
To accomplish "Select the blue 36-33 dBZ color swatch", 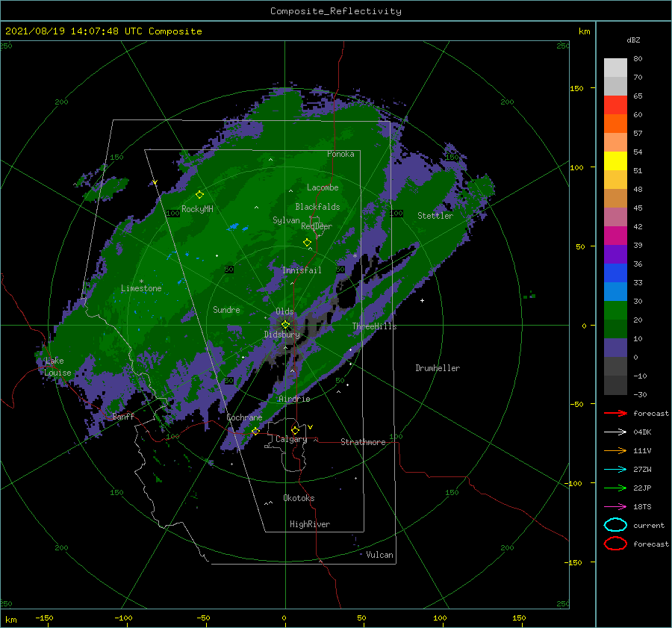I will click(x=615, y=273).
